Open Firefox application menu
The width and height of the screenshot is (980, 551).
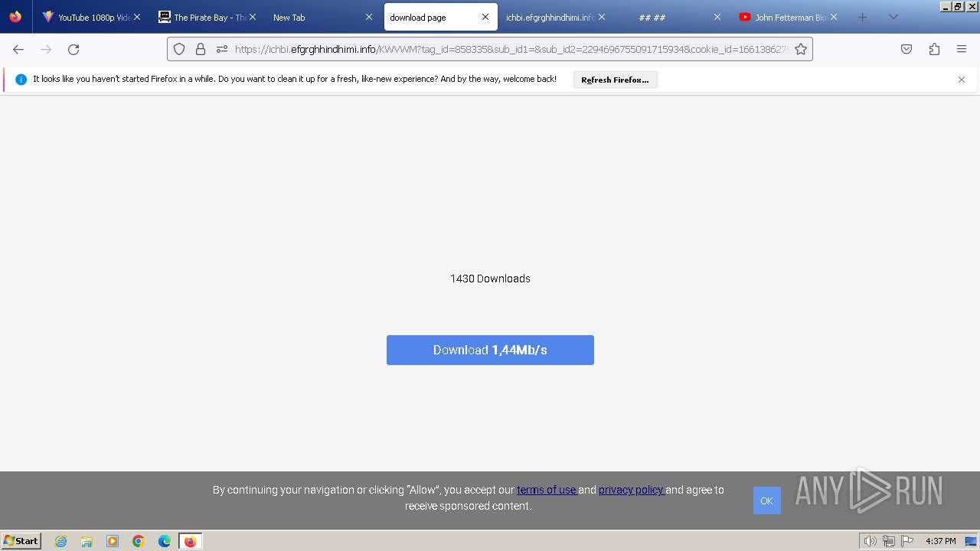tap(962, 49)
